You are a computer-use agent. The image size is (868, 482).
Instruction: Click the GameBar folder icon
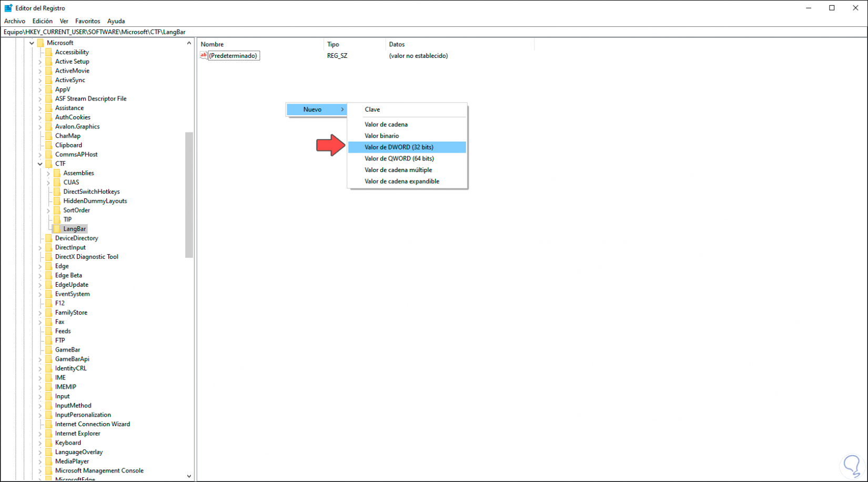[48, 350]
